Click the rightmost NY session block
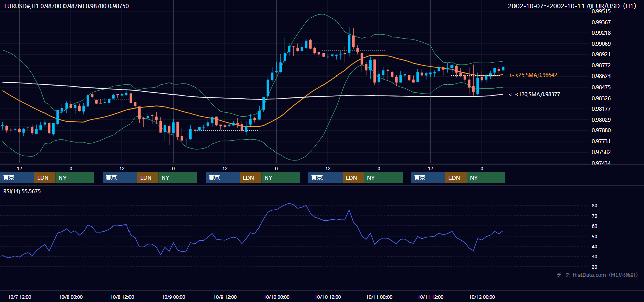 pos(486,178)
